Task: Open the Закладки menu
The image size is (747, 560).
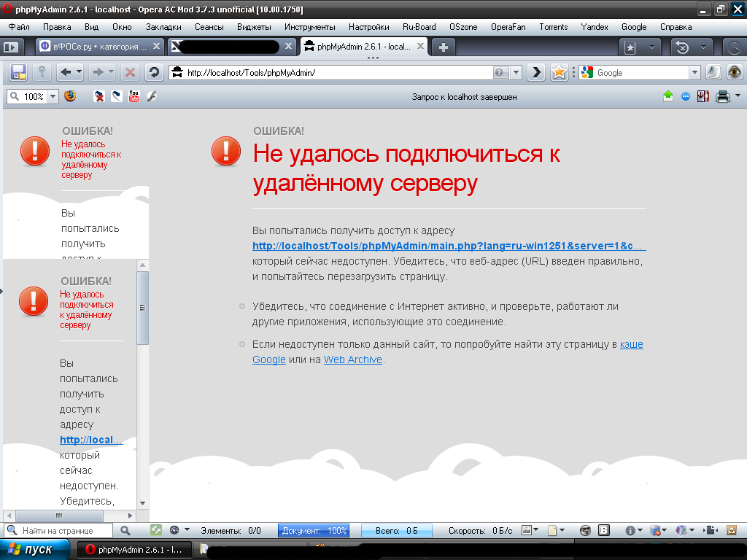Action: [163, 27]
